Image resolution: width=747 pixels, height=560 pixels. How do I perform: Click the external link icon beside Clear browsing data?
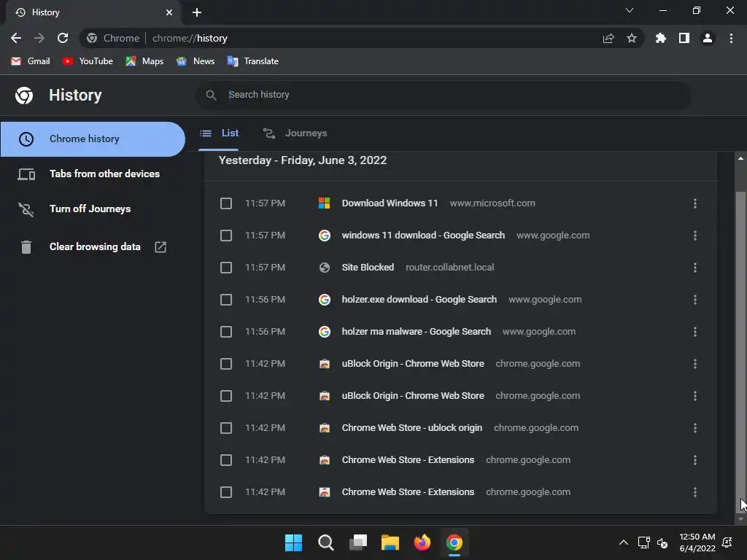160,246
